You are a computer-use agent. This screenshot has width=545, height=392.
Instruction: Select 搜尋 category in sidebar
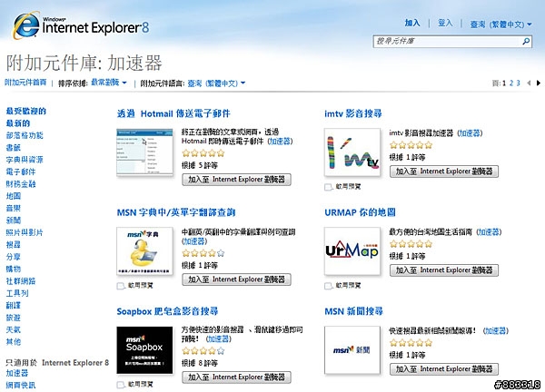14,245
